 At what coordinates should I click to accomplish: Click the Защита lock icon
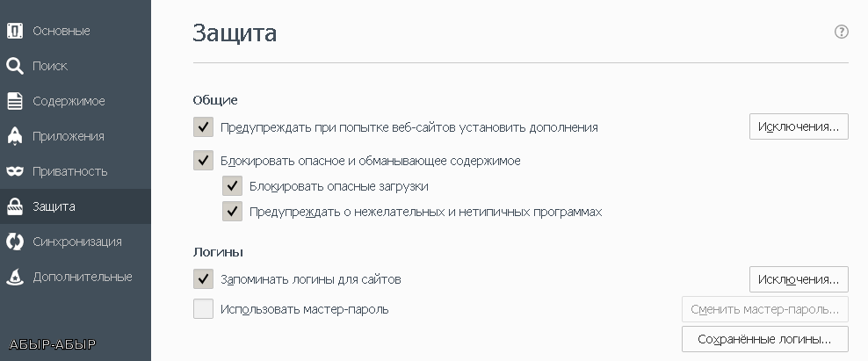click(15, 206)
